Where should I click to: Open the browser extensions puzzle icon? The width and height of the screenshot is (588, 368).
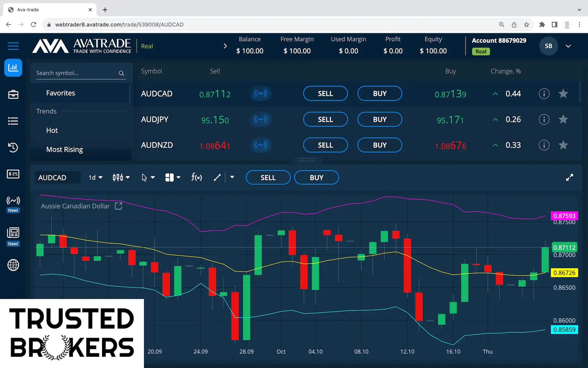pyautogui.click(x=542, y=25)
